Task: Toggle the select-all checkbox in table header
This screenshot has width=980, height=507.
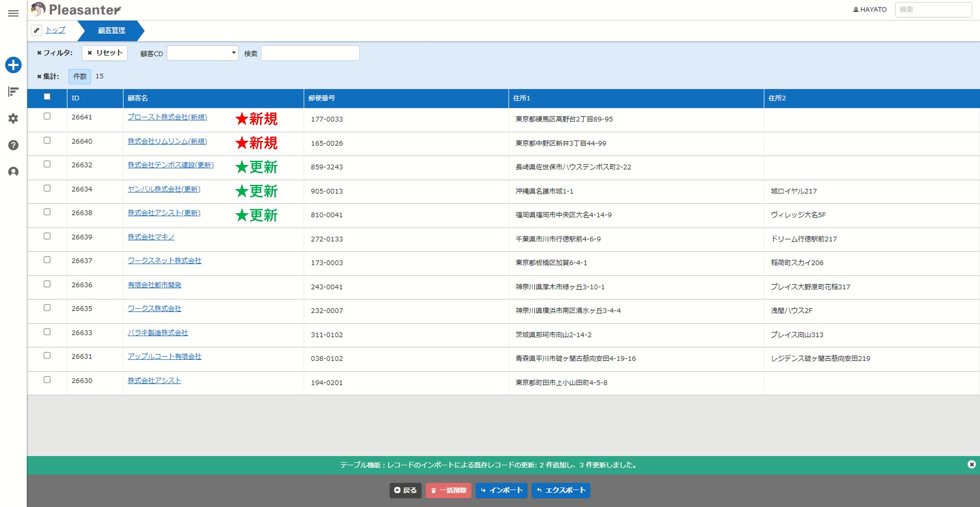Action: 47,96
